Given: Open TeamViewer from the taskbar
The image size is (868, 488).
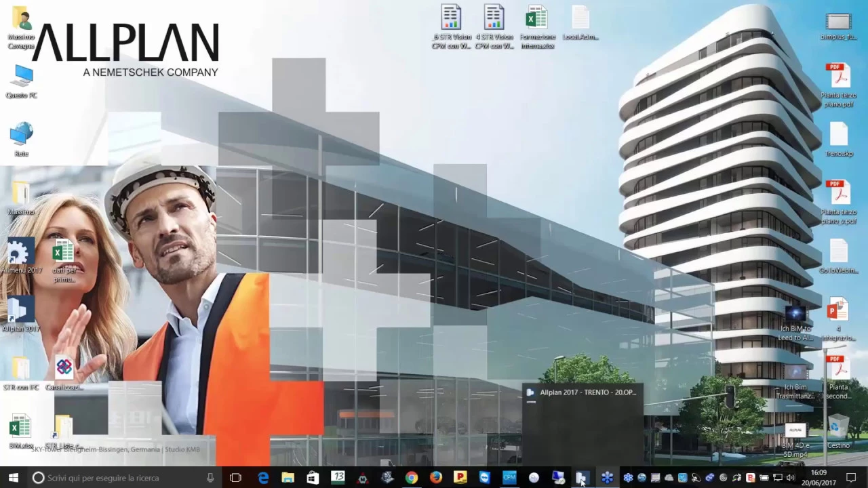Looking at the screenshot, I should 484,478.
